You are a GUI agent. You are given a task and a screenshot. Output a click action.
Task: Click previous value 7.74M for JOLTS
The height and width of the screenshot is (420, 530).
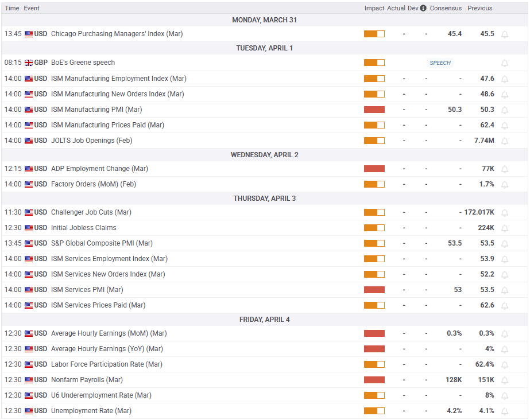[484, 141]
